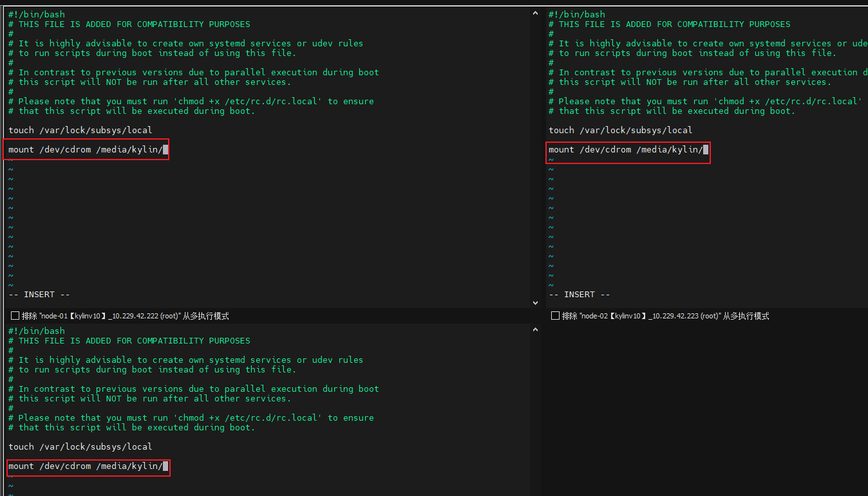Click the cursor block in the node-02 pane
Viewport: 868px width, 496px height.
[x=706, y=149]
